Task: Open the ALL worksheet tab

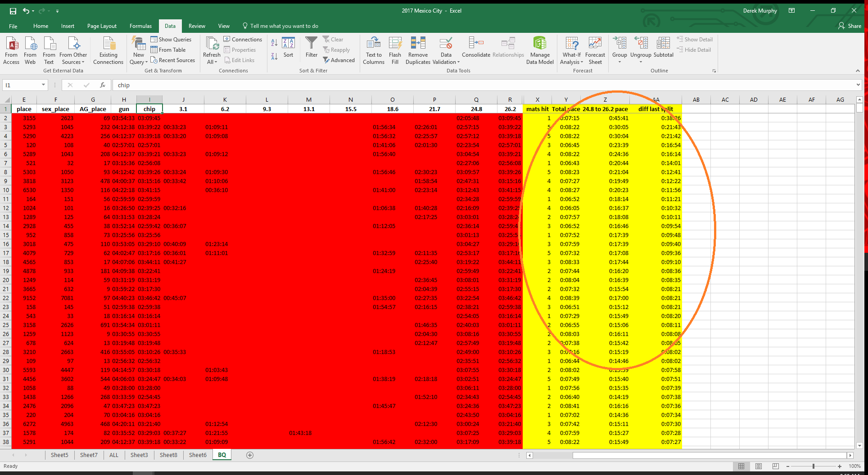Action: point(114,455)
